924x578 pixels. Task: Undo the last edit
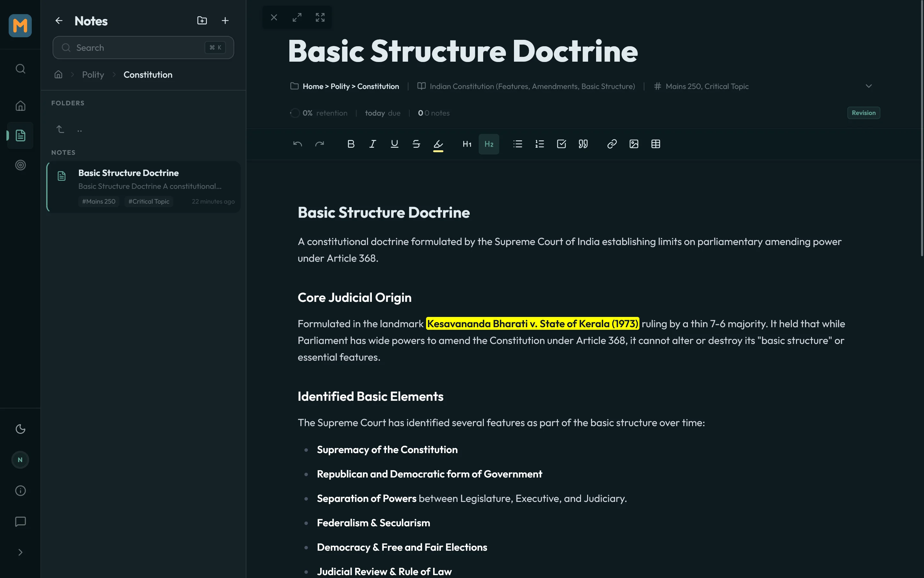(297, 144)
